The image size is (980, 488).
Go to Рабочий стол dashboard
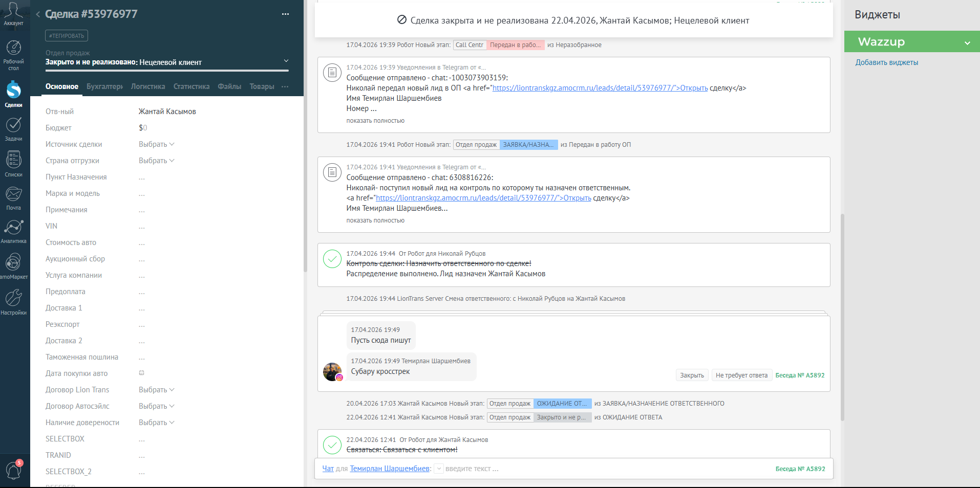coord(13,55)
